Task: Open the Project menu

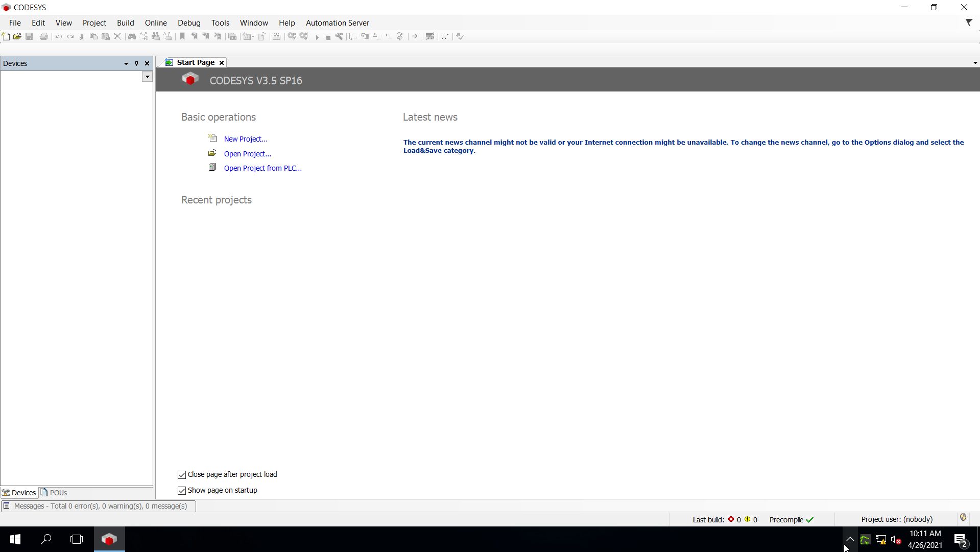Action: tap(94, 23)
